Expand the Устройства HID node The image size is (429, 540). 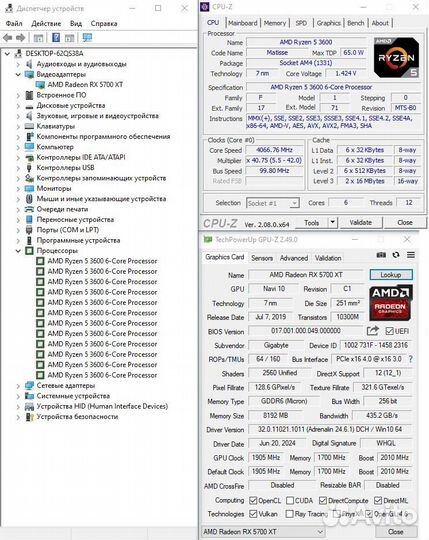pyautogui.click(x=18, y=406)
